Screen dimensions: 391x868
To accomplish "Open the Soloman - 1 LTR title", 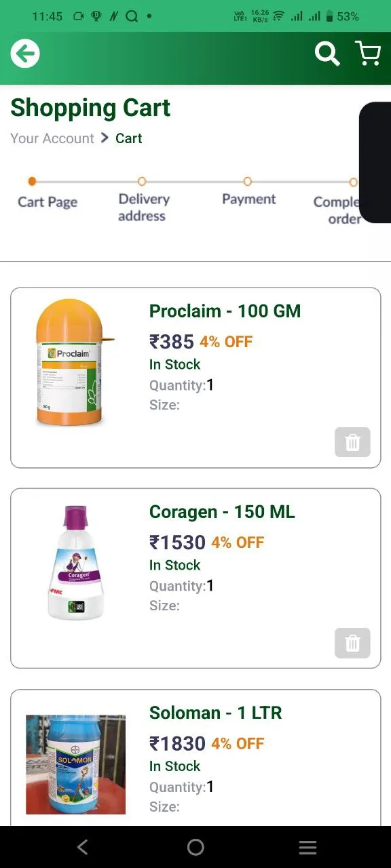I will click(x=215, y=713).
